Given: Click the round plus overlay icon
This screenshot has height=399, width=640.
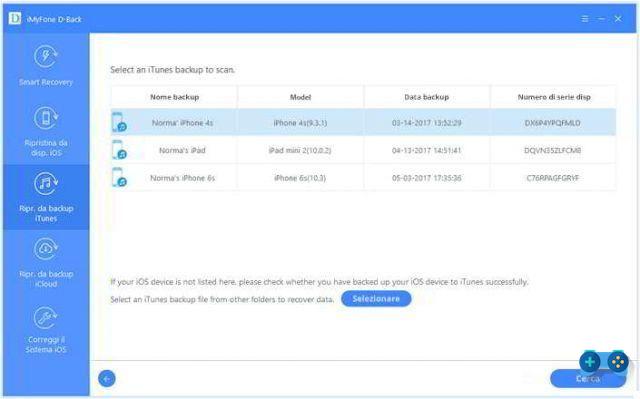Looking at the screenshot, I should click(589, 361).
